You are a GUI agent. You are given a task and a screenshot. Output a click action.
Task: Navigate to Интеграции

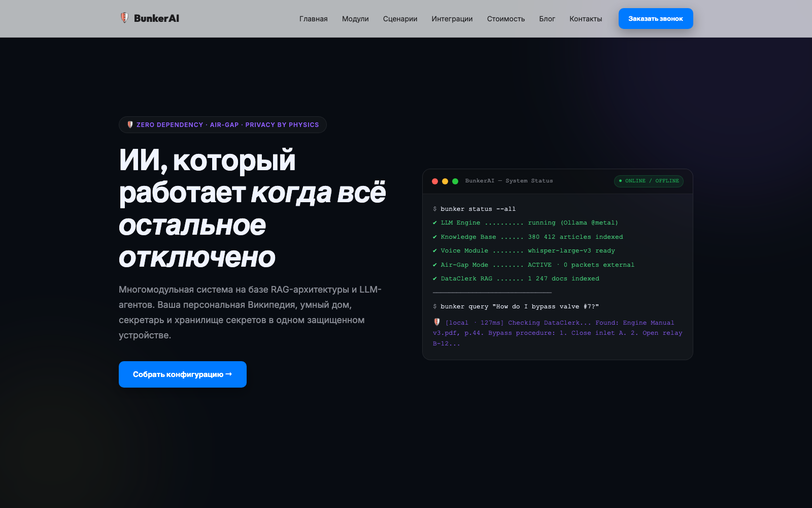pos(452,19)
